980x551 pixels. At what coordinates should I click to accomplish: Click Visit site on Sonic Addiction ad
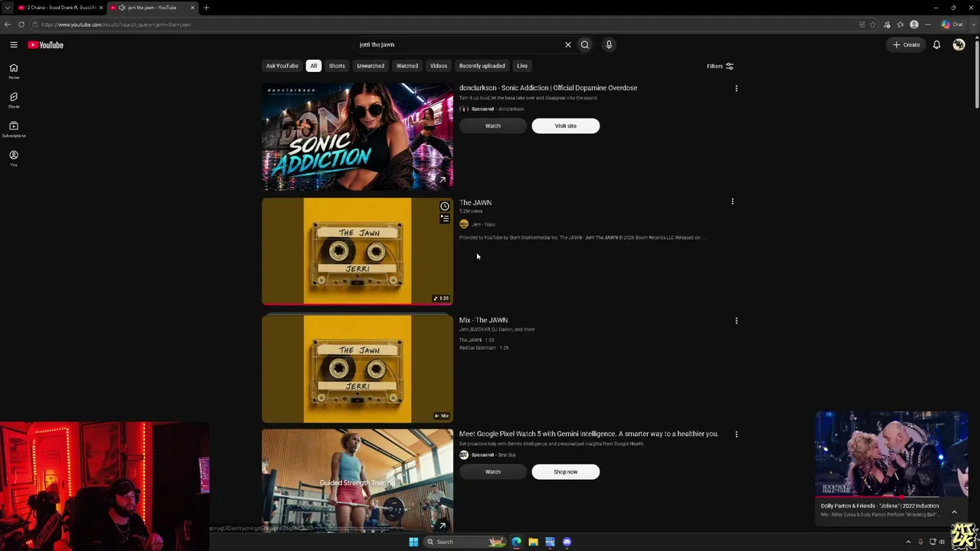tap(566, 126)
